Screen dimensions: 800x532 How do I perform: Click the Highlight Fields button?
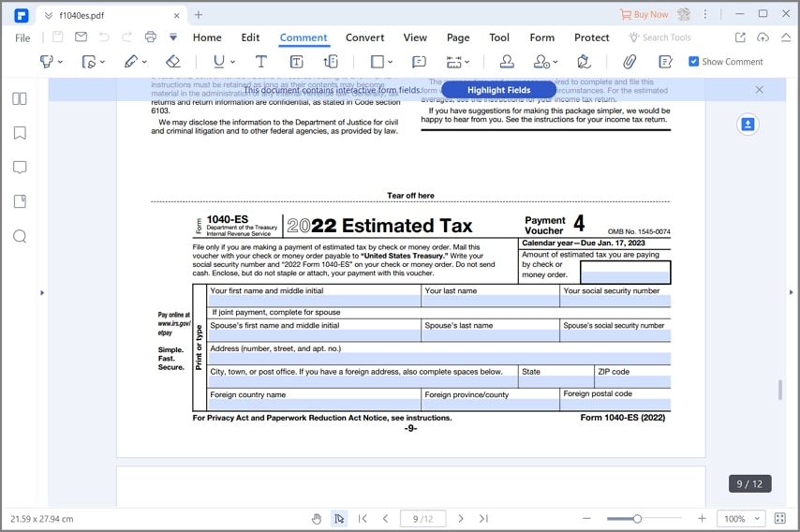click(498, 90)
